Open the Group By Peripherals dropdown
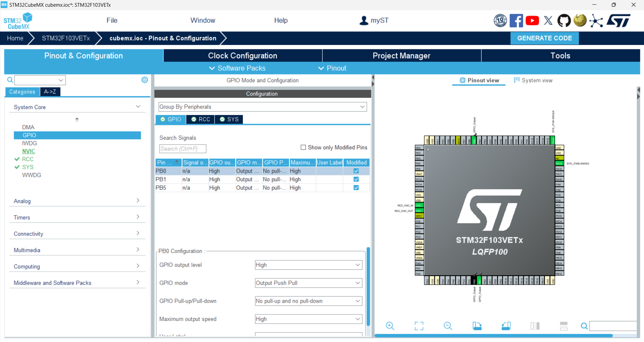Image resolution: width=644 pixels, height=342 pixels. tap(262, 107)
